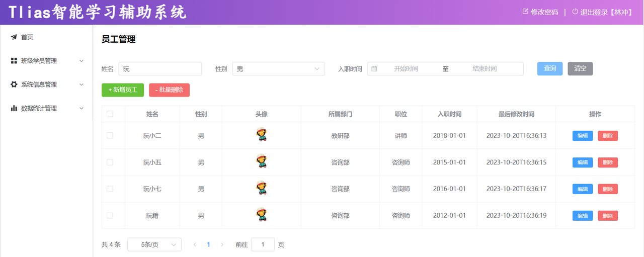The height and width of the screenshot is (257, 644).
Task: Open the 5条/页 page size dropdown
Action: click(x=154, y=244)
